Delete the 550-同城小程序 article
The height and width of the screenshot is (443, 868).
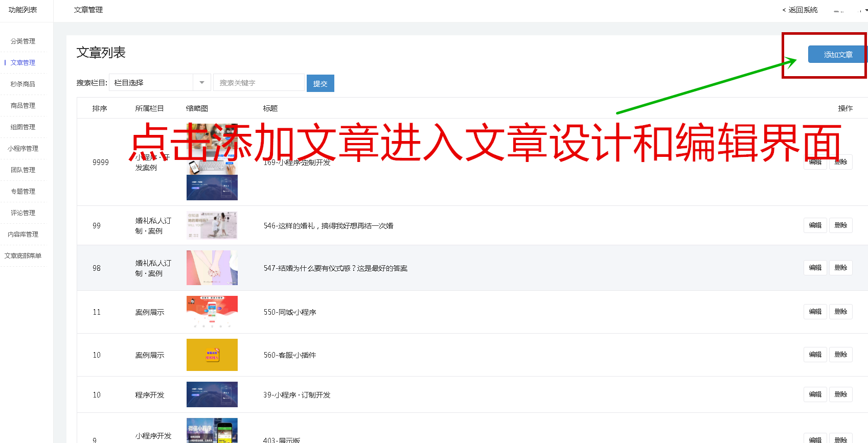point(841,312)
